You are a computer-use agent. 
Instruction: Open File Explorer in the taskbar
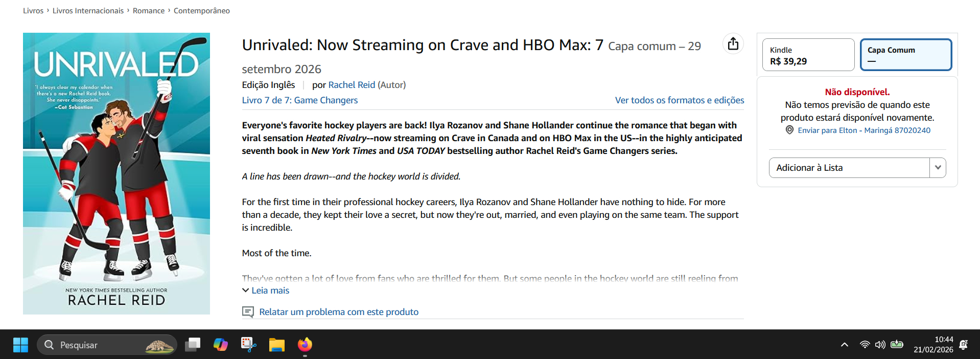[x=277, y=345]
